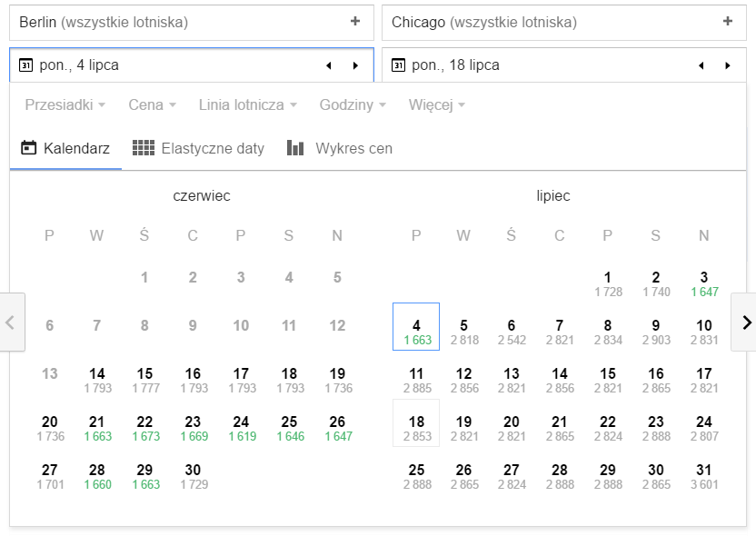Select July 25 priced 2 888
Image resolution: width=756 pixels, height=536 pixels.
pyautogui.click(x=416, y=476)
